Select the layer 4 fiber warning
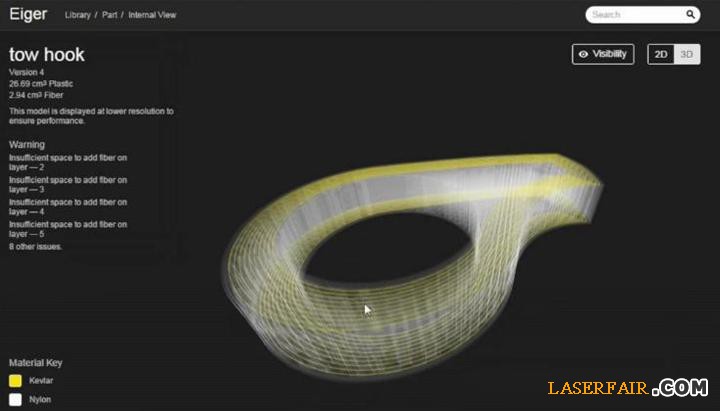720x411 pixels. tap(68, 207)
